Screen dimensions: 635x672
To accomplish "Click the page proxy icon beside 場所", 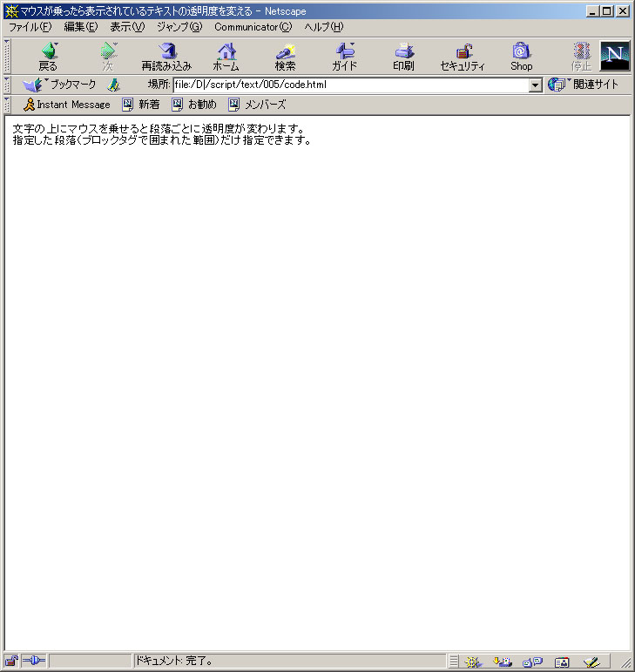I will (x=113, y=85).
